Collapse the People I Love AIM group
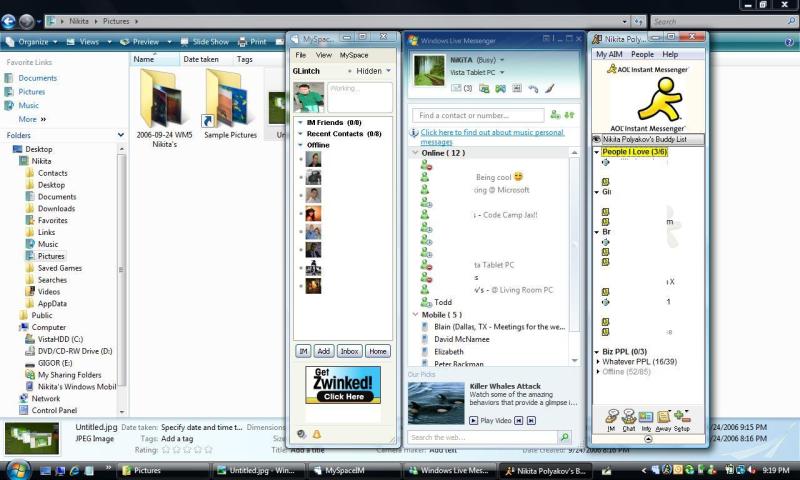This screenshot has width=800, height=480. pyautogui.click(x=596, y=151)
